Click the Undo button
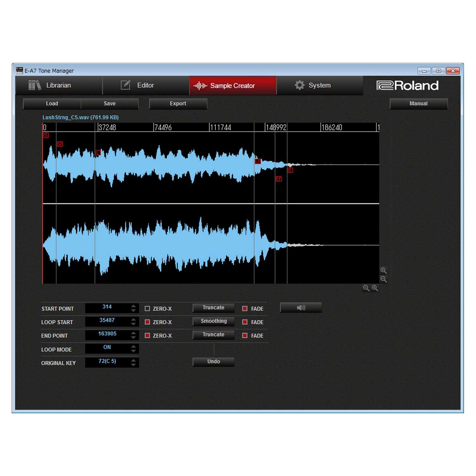 (x=214, y=362)
